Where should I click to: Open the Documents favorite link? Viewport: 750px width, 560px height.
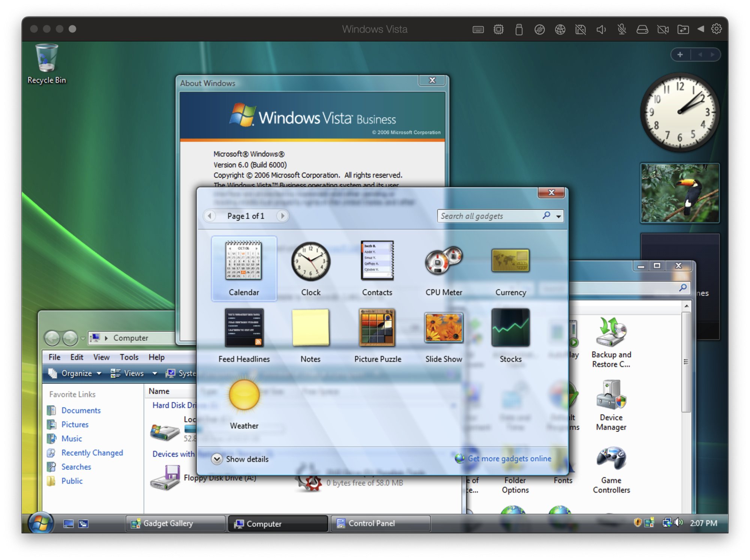(81, 410)
